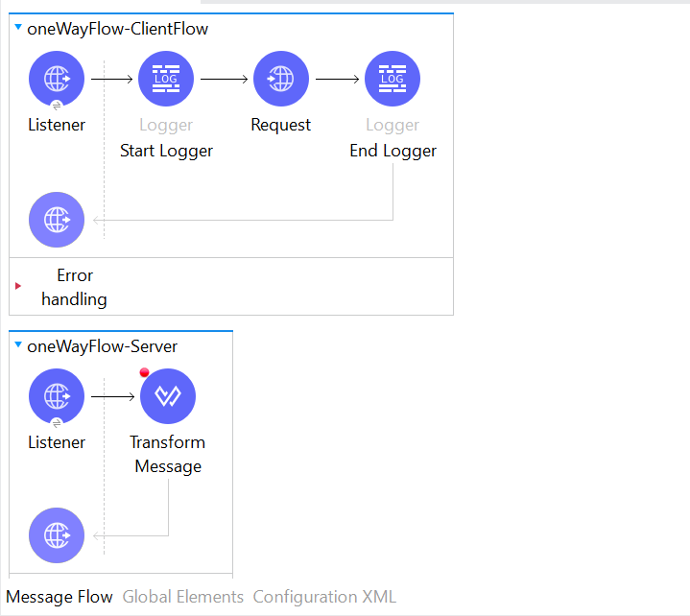Select the ClientFlow response globe icon

pyautogui.click(x=57, y=220)
